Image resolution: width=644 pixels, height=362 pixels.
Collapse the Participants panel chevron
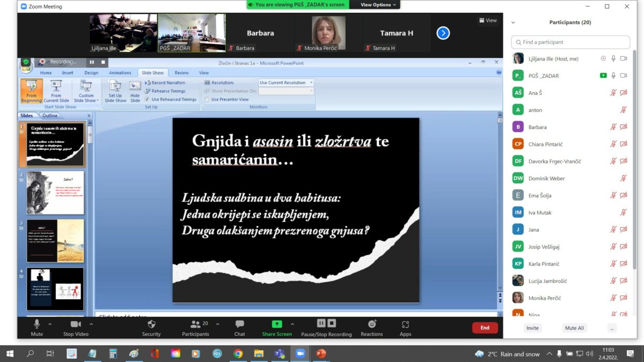pos(513,23)
